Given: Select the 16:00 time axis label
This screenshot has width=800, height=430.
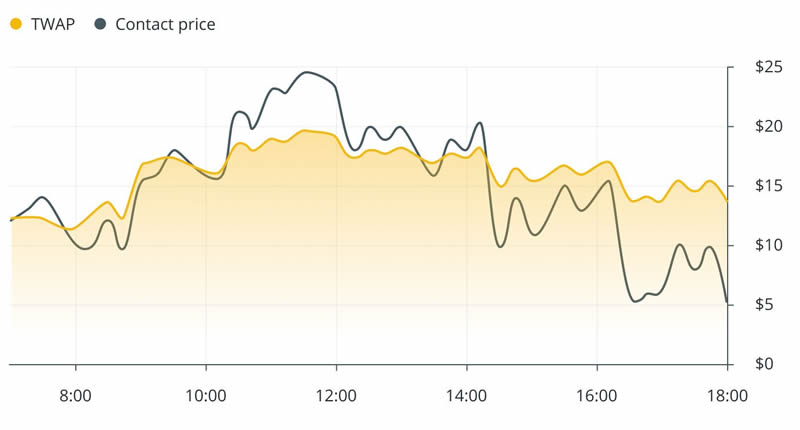Looking at the screenshot, I should [x=597, y=395].
